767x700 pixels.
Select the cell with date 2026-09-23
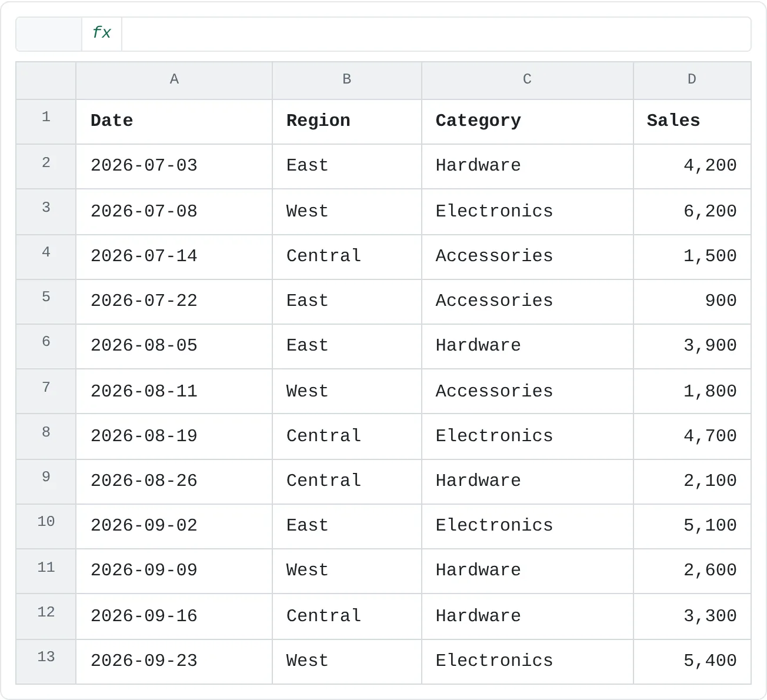[x=174, y=662]
